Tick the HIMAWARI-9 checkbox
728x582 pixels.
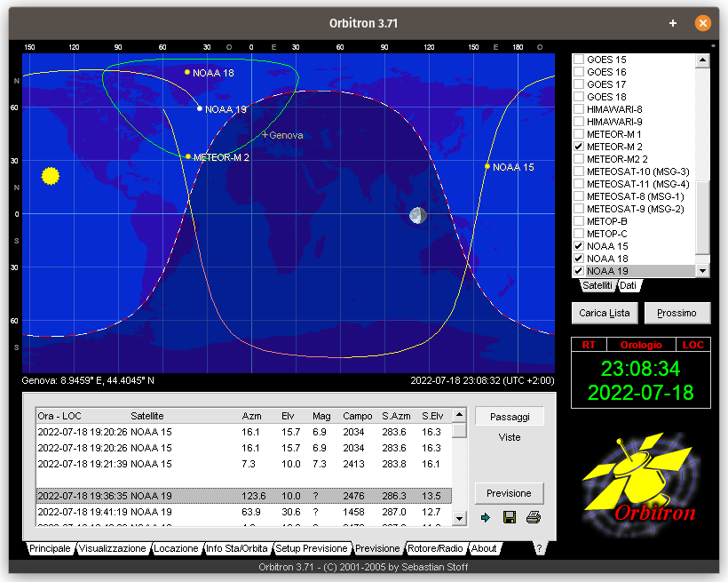[579, 122]
